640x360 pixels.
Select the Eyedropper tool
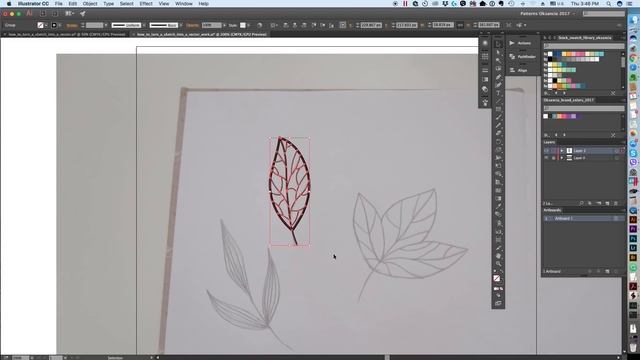498,206
